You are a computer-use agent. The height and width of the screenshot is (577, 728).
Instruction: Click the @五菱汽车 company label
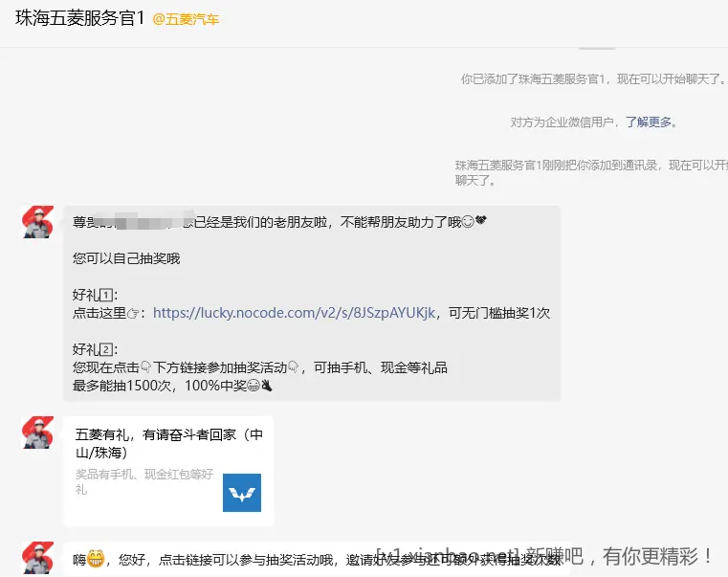(x=186, y=19)
